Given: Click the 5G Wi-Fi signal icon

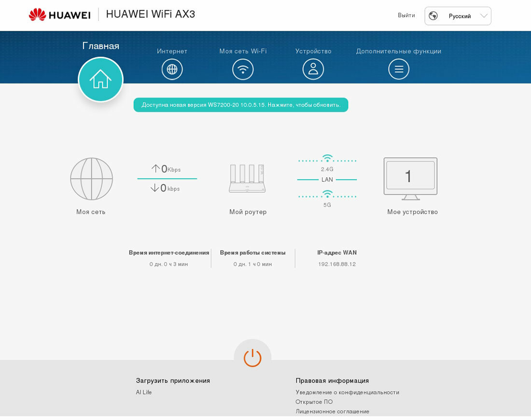Looking at the screenshot, I should tap(327, 194).
